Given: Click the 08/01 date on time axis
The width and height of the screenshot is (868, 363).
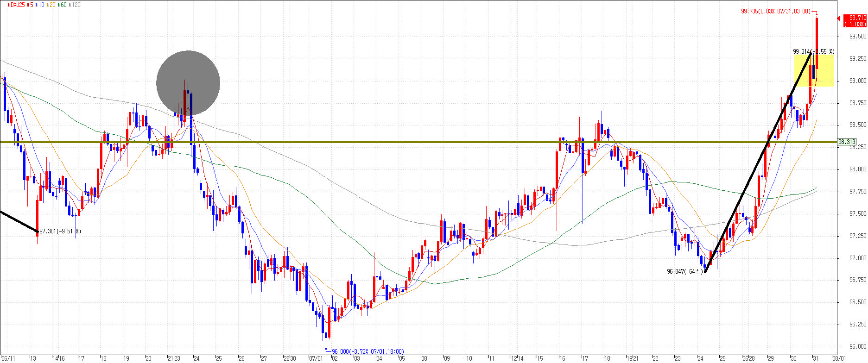Looking at the screenshot, I should click(840, 358).
